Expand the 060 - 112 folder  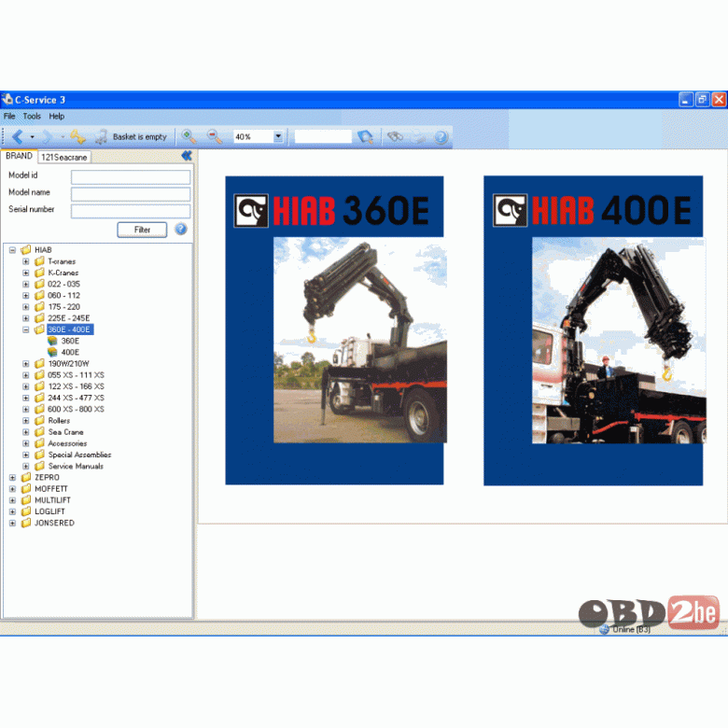pyautogui.click(x=26, y=295)
